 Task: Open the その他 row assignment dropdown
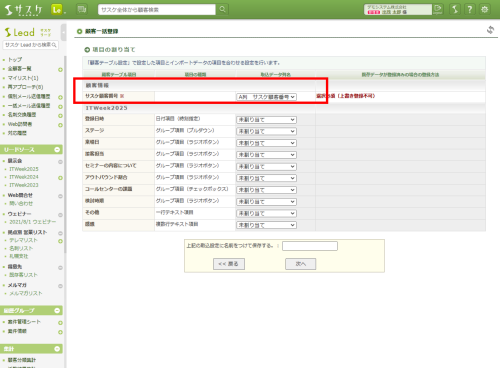click(x=266, y=213)
